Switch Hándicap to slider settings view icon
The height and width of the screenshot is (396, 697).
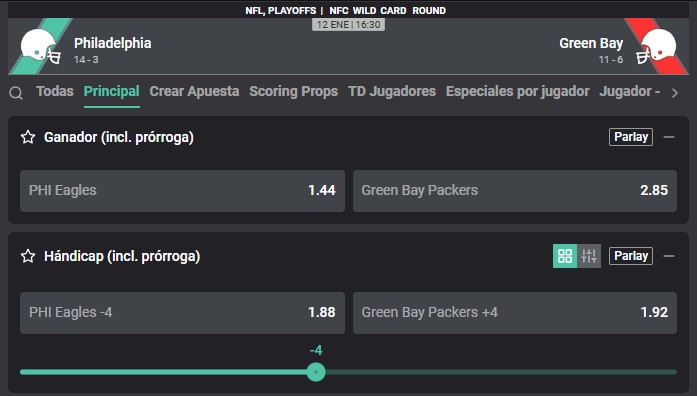click(589, 256)
